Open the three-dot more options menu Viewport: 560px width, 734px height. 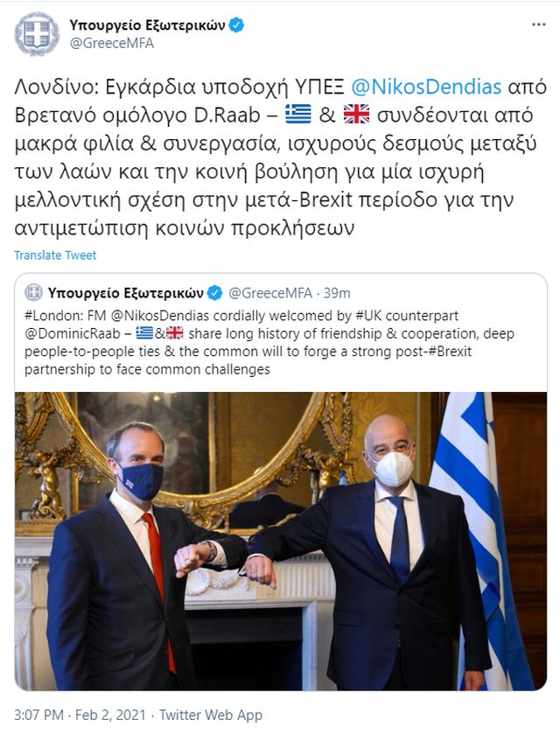[538, 24]
